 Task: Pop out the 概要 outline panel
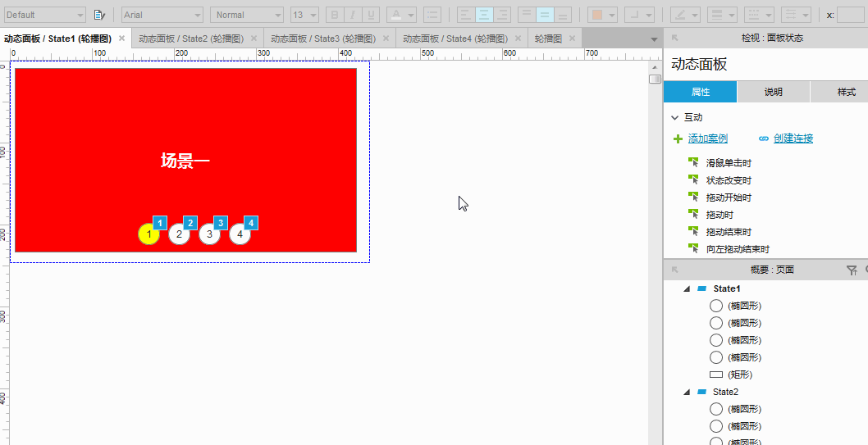click(x=675, y=270)
